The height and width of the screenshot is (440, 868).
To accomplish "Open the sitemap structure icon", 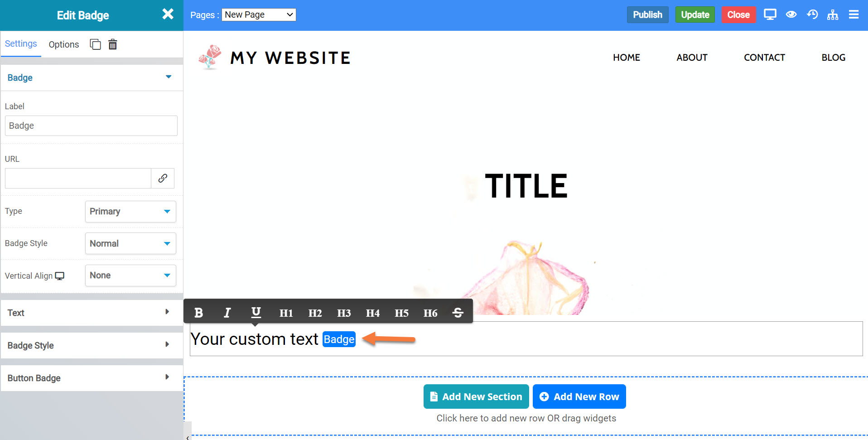I will [833, 15].
